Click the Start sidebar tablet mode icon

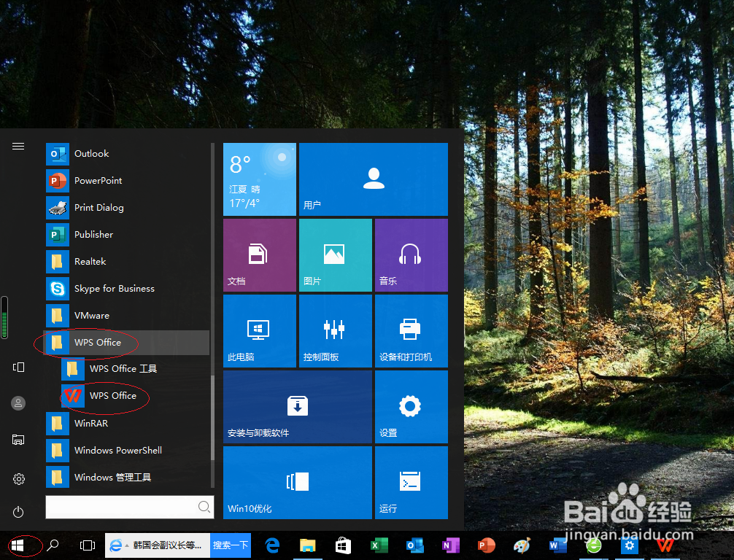[x=18, y=367]
